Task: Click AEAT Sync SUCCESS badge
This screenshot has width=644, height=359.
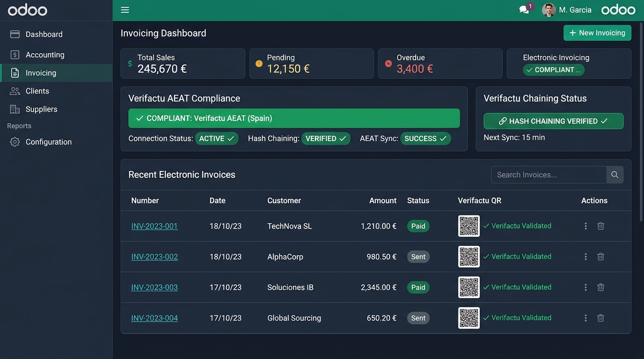Action: click(425, 139)
